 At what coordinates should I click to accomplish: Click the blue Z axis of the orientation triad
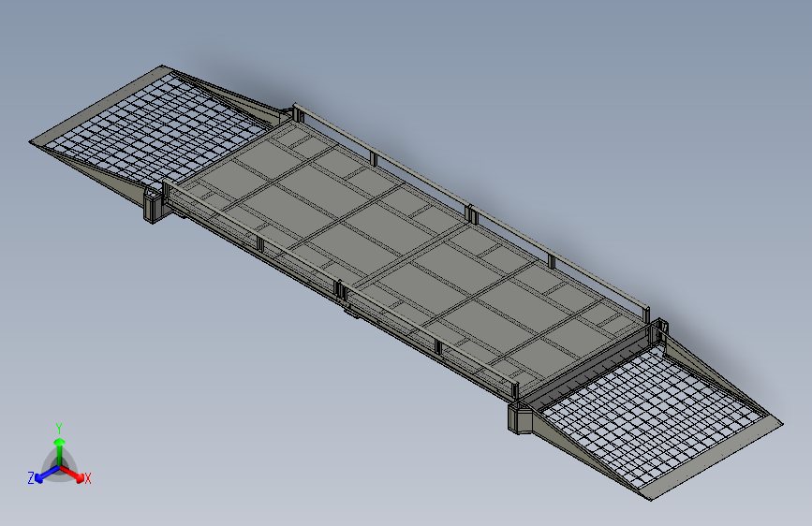click(47, 475)
